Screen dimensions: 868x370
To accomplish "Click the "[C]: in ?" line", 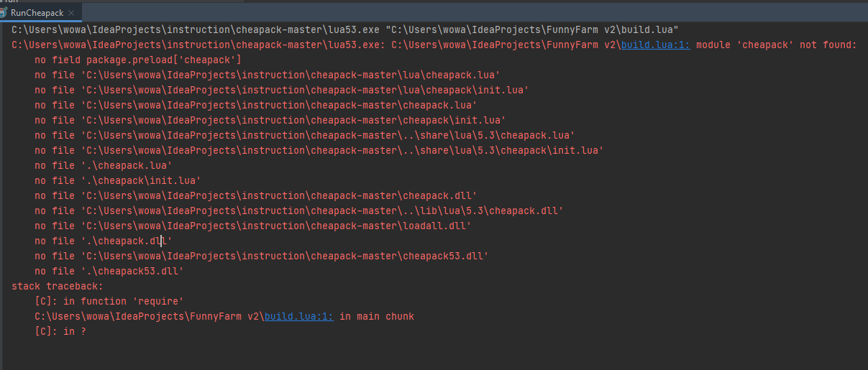I will (x=60, y=331).
